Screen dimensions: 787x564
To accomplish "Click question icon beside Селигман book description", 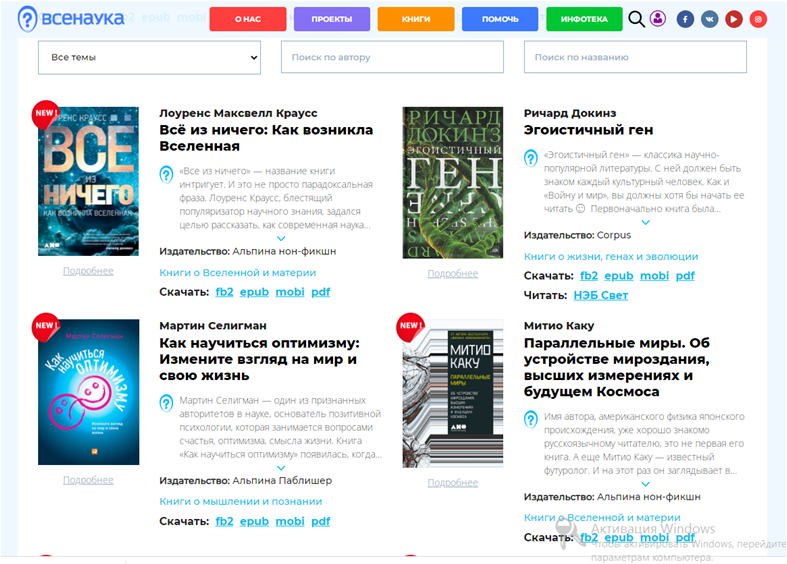I will 166,403.
